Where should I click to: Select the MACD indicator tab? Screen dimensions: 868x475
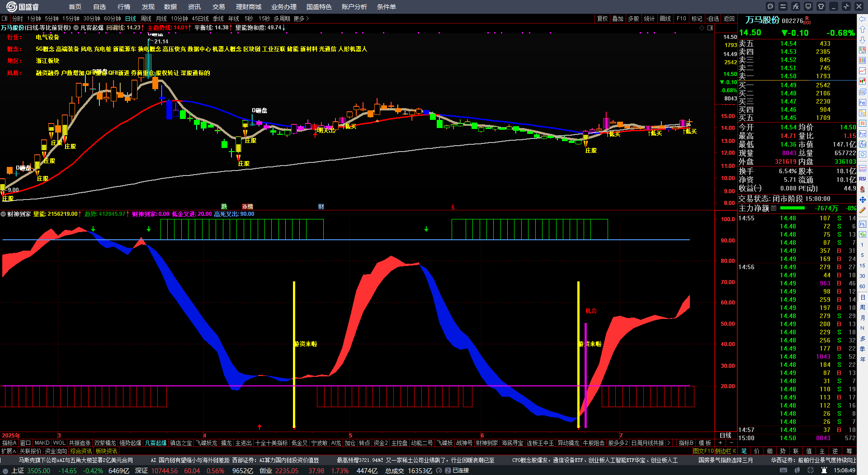click(x=42, y=443)
